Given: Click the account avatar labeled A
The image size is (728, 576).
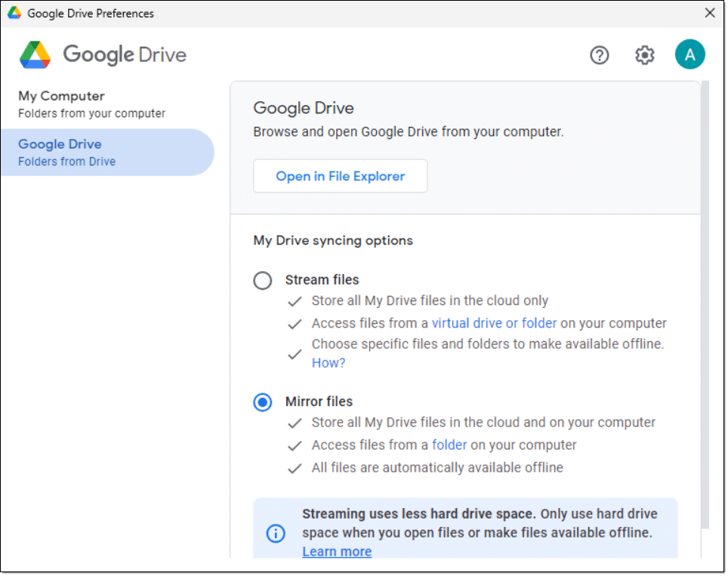Looking at the screenshot, I should coord(689,55).
